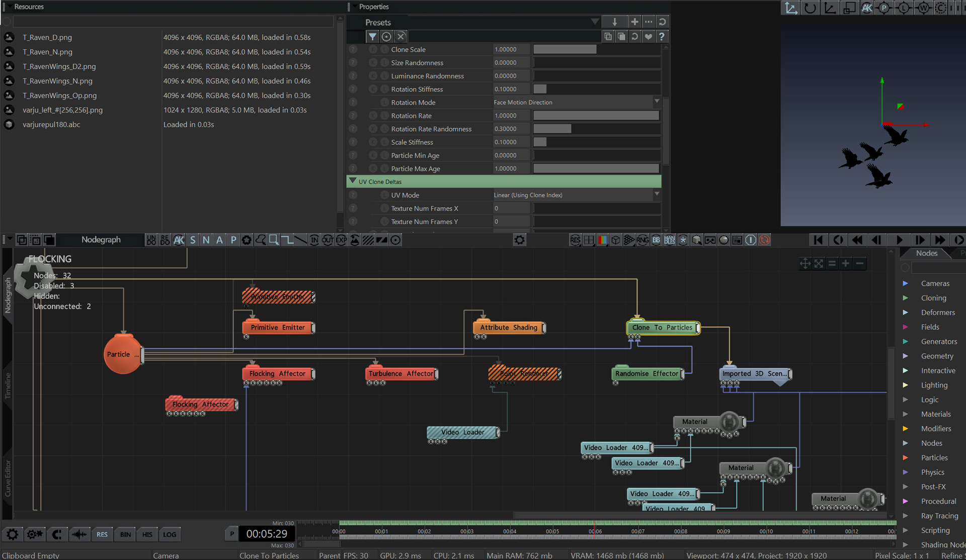Select T_Raven_D.png in Resources list
The width and height of the screenshot is (966, 560).
tap(47, 37)
